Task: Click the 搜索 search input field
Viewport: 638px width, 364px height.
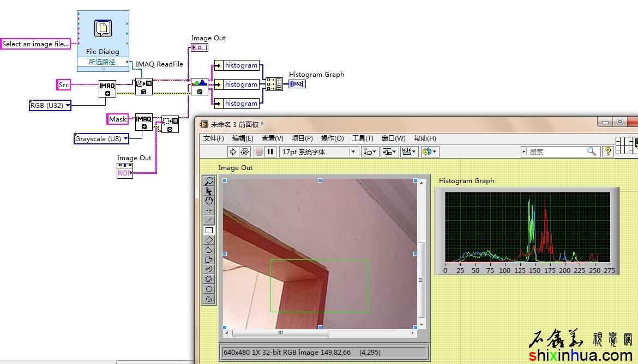Action: (556, 151)
